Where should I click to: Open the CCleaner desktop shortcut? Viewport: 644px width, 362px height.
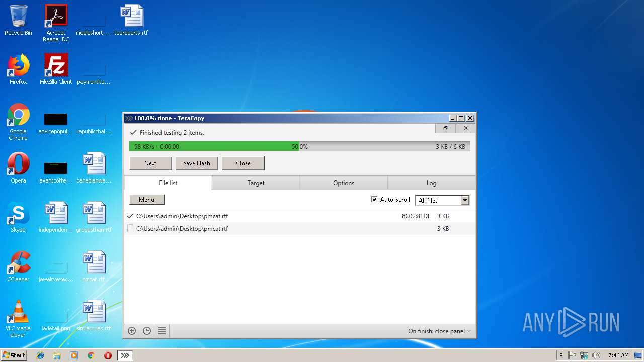pos(18,266)
